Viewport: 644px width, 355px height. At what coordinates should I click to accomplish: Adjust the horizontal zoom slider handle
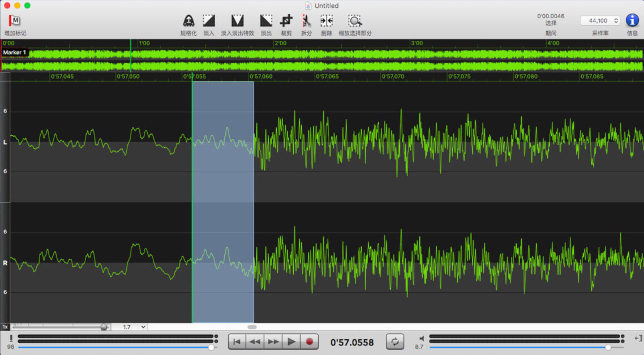tap(104, 327)
